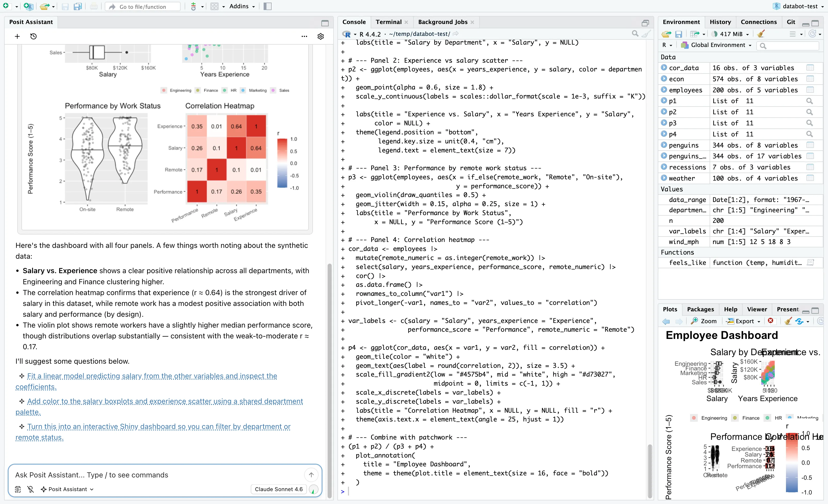Image resolution: width=828 pixels, height=504 pixels.
Task: Search the console output with magnifier icon
Action: (x=635, y=34)
